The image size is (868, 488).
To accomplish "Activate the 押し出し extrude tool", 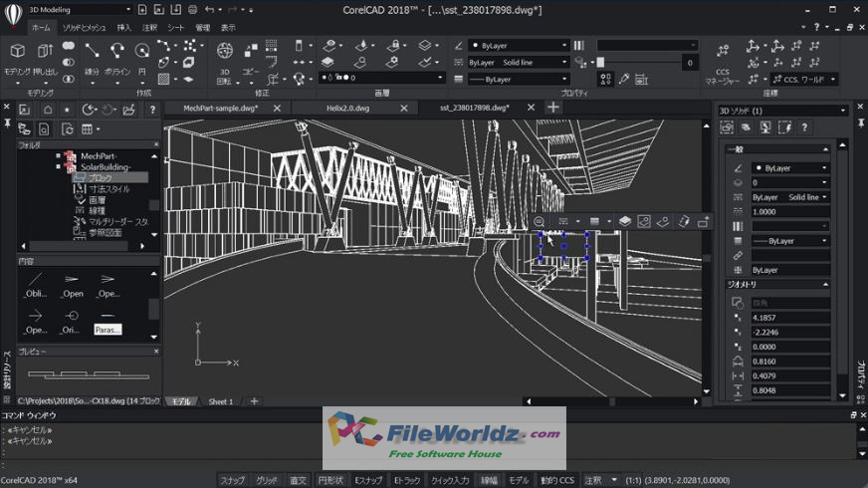I will (45, 58).
